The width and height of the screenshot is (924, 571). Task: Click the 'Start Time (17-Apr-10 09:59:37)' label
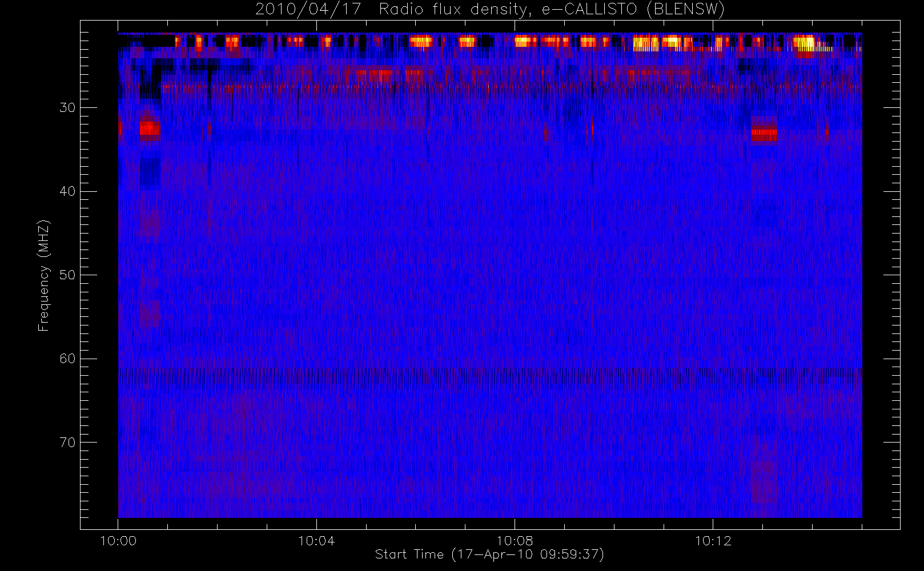tap(489, 554)
